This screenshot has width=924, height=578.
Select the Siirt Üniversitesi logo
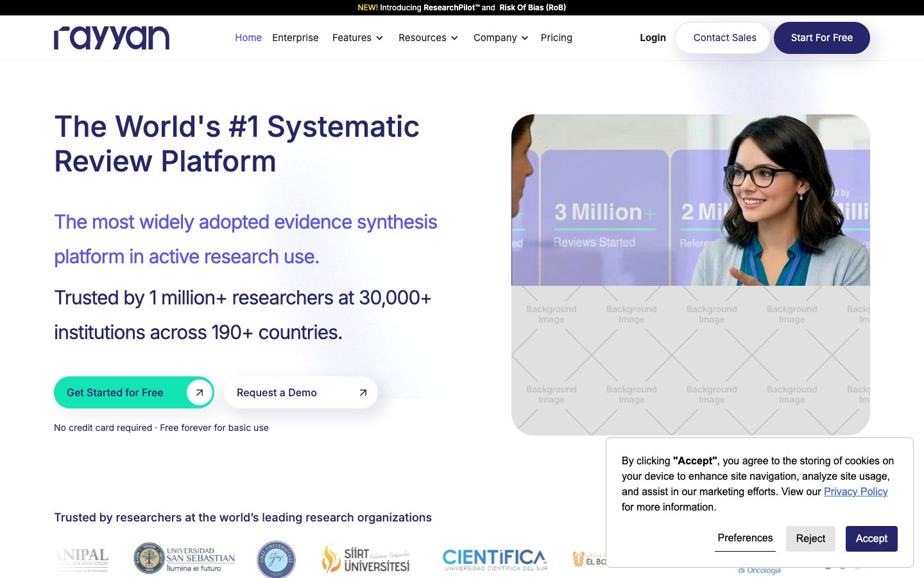(x=366, y=559)
